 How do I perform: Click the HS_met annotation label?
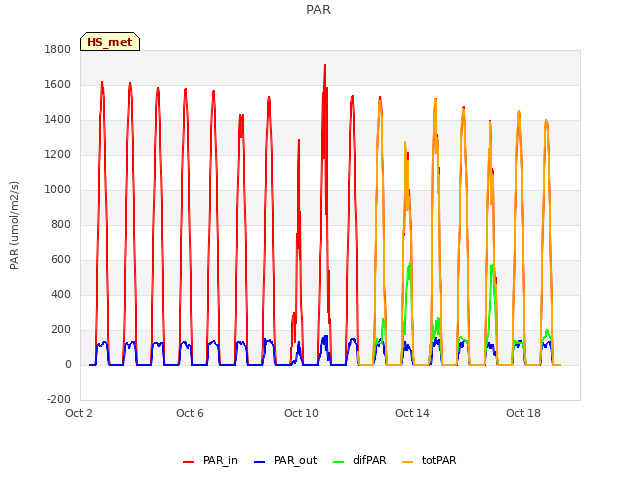pyautogui.click(x=110, y=42)
